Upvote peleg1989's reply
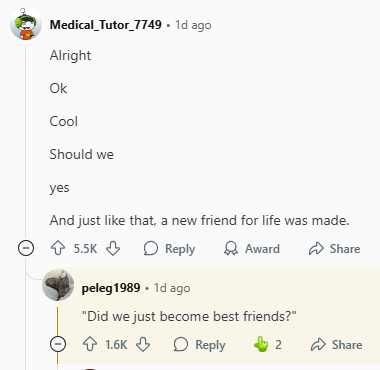The image size is (380, 370). 90,344
